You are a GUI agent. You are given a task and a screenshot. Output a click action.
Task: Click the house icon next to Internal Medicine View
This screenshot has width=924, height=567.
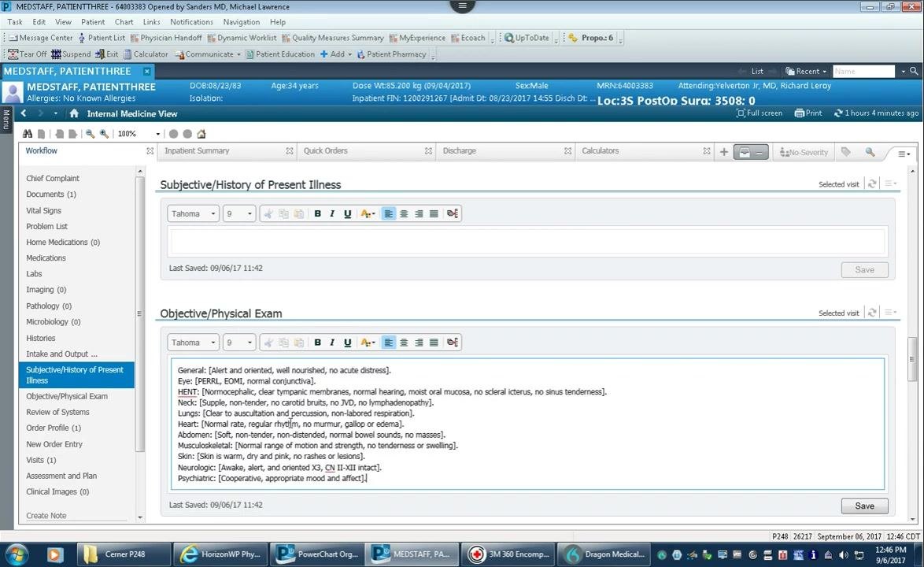74,113
